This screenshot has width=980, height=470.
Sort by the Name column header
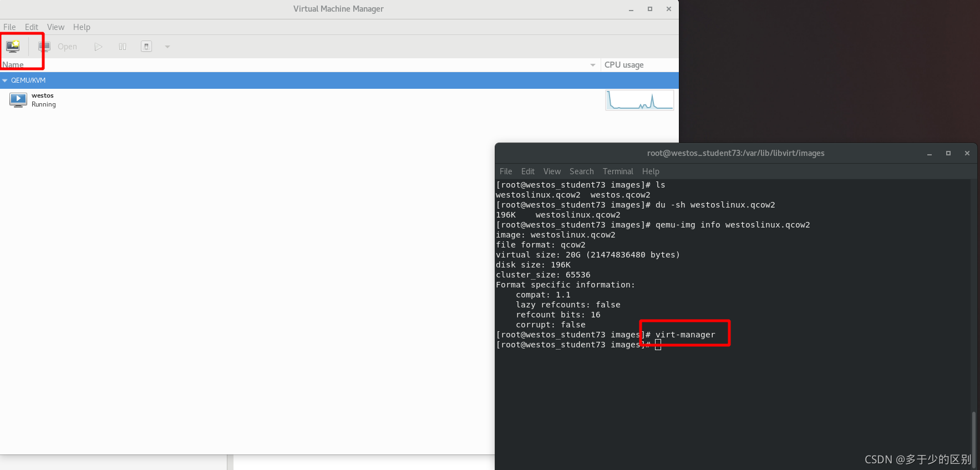tap(300, 65)
